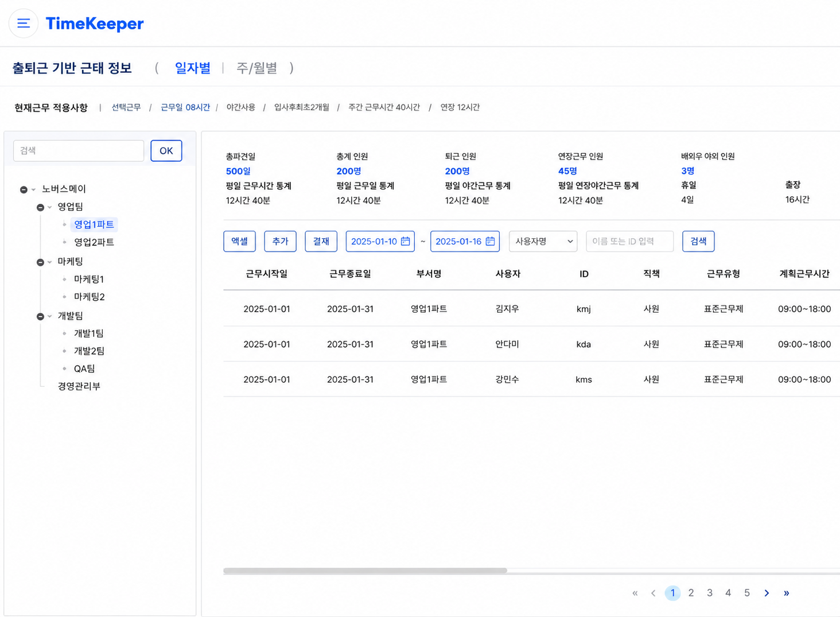Viewport: 840px width, 617px height.
Task: Select 영업2파트 in the tree
Action: (x=94, y=242)
